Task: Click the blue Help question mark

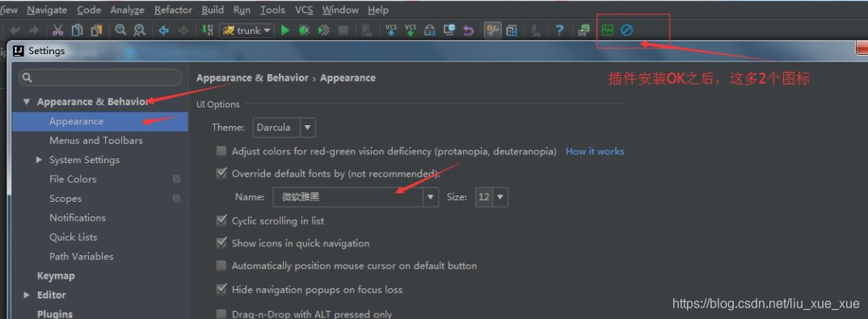Action: tap(559, 31)
